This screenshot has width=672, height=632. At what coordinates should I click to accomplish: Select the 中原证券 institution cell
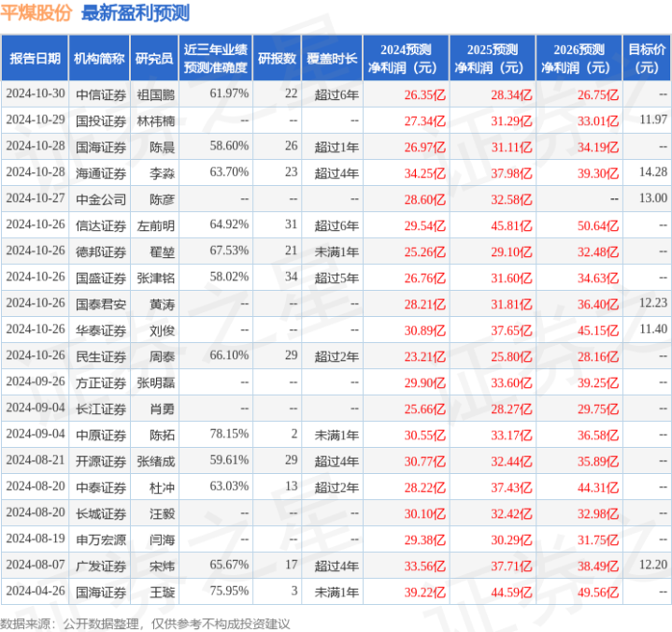pos(101,435)
